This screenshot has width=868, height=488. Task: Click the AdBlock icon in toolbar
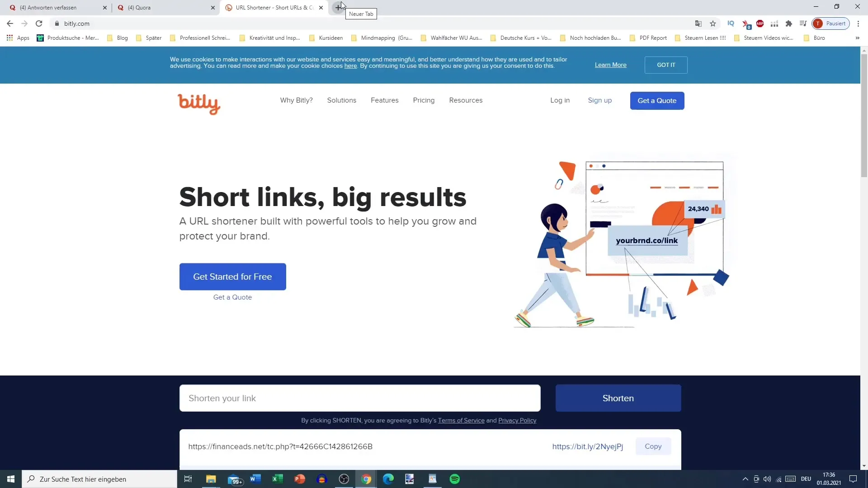761,23
